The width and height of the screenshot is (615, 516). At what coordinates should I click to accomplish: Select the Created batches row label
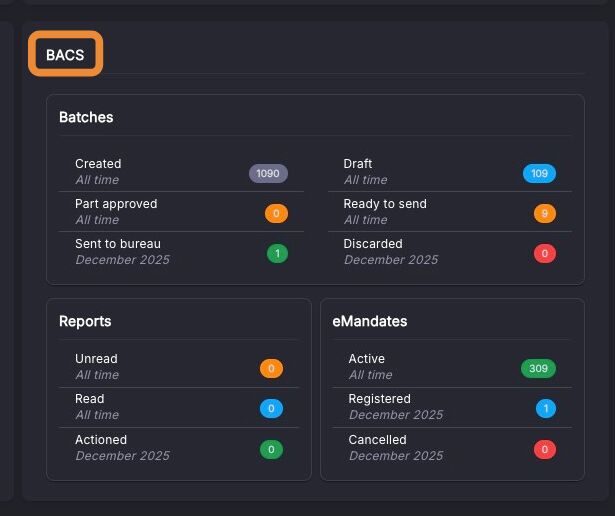click(x=98, y=164)
